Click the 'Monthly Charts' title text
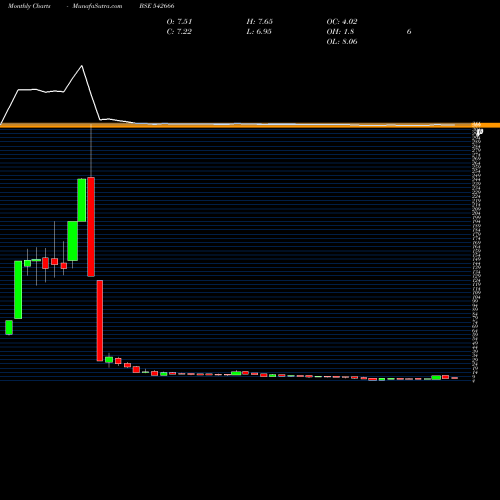The image size is (500, 500). pyautogui.click(x=29, y=6)
